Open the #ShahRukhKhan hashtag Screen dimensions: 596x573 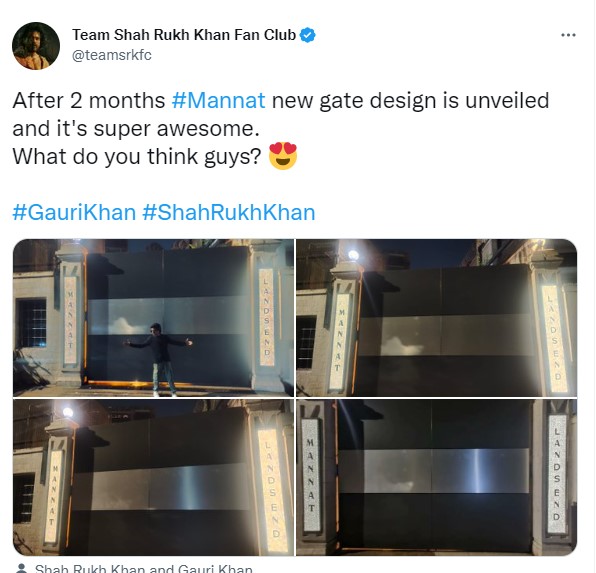pyautogui.click(x=229, y=212)
